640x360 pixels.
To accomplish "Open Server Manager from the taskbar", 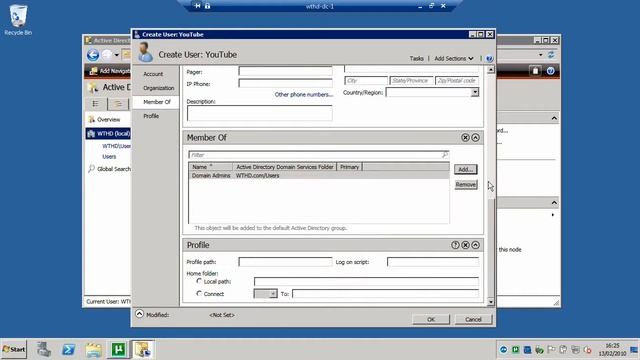I will coord(44,350).
